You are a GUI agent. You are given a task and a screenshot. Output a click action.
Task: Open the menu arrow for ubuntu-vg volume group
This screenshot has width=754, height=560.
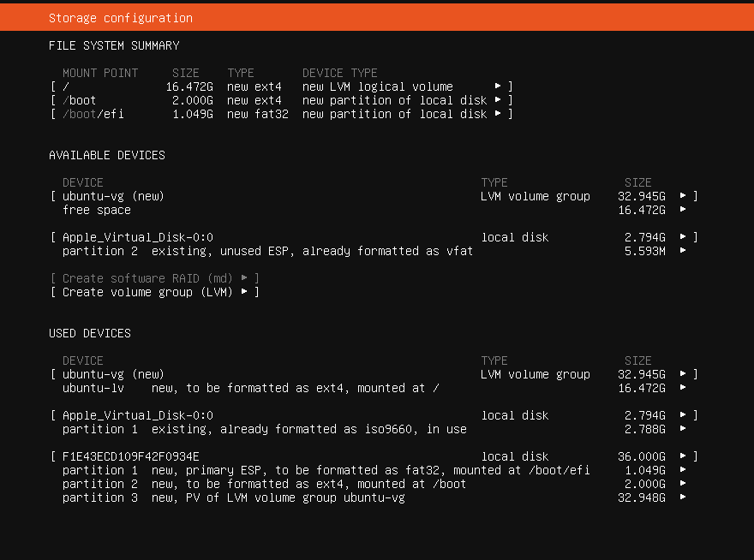pyautogui.click(x=684, y=196)
